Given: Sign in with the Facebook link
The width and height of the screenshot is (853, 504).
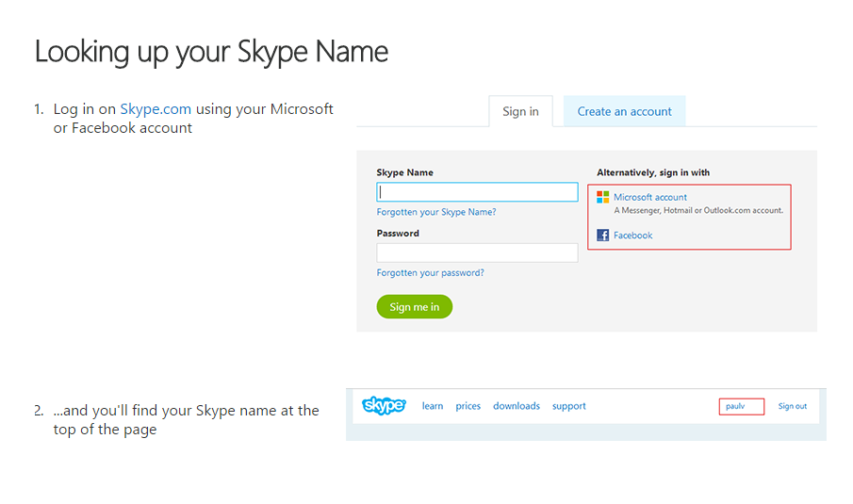Looking at the screenshot, I should tap(632, 236).
